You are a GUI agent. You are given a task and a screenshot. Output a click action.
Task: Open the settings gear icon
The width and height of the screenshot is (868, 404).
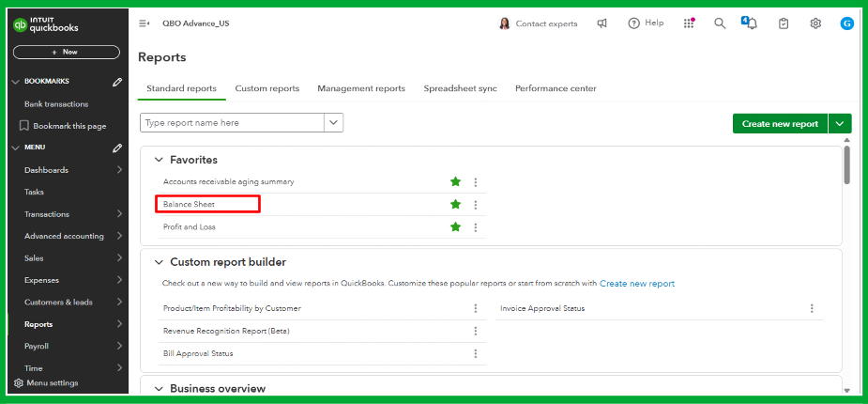[815, 23]
